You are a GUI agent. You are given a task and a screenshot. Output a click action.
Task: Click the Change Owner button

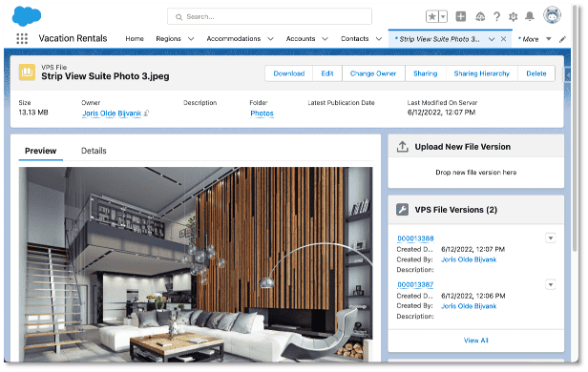pos(373,73)
